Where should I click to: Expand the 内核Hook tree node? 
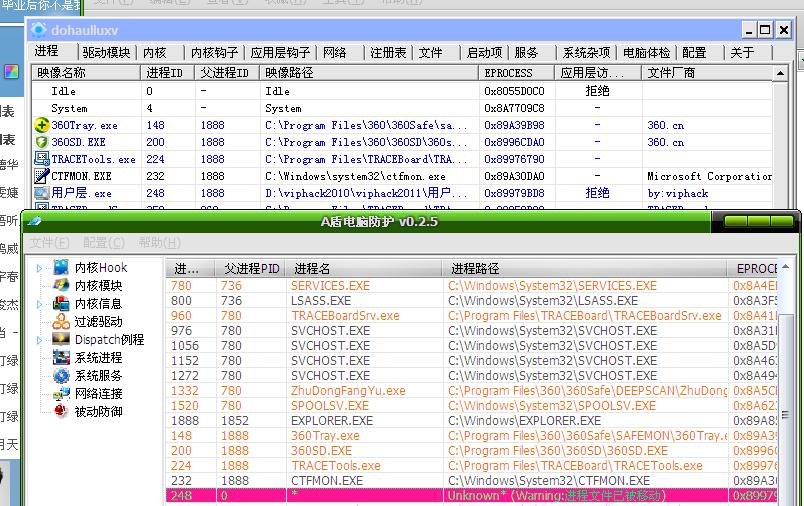[39, 268]
